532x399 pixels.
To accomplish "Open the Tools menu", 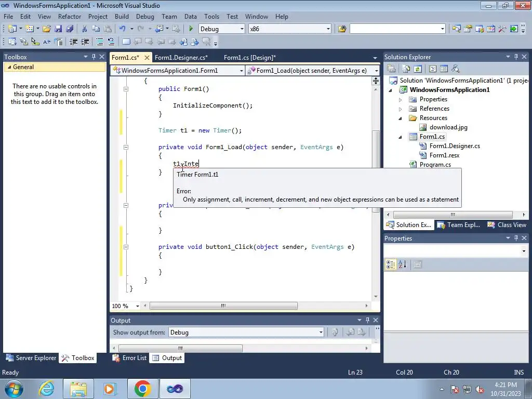I will click(x=212, y=16).
